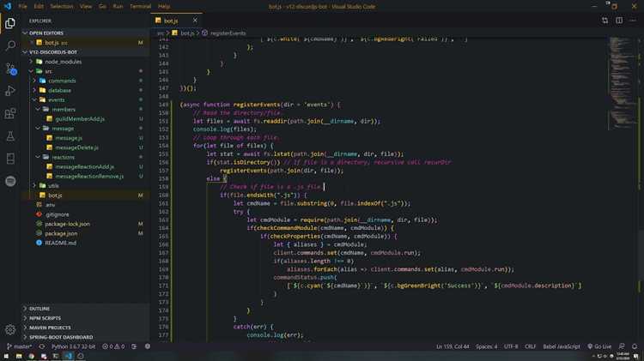Click the master branch status item

pos(19,346)
